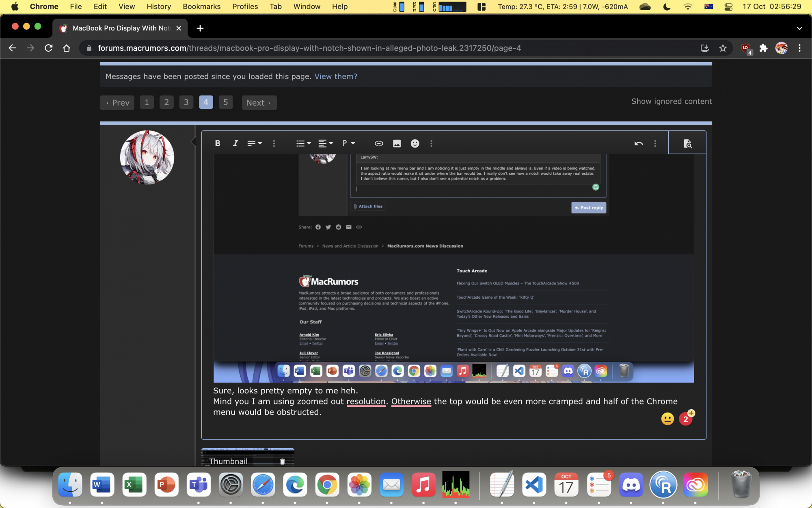
Task: Bookmark page with star icon
Action: (x=723, y=48)
